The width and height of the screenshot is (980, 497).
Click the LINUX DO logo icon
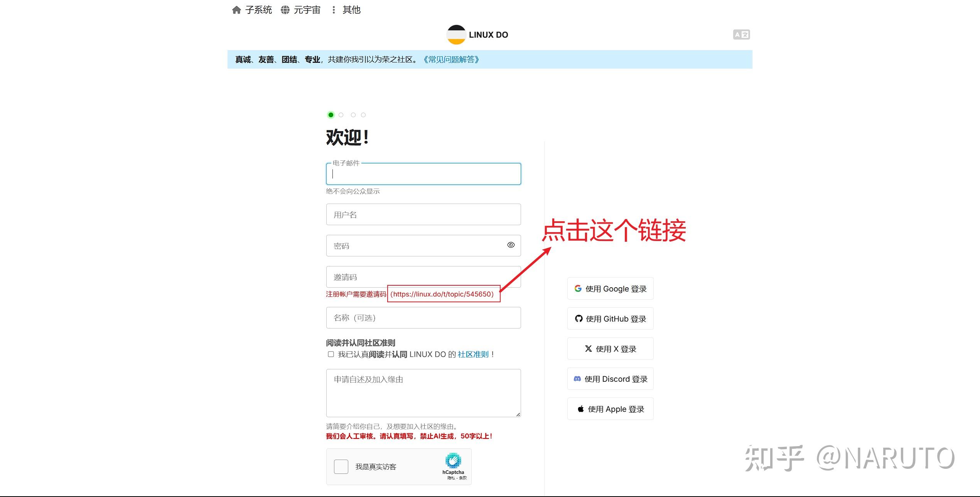click(456, 35)
